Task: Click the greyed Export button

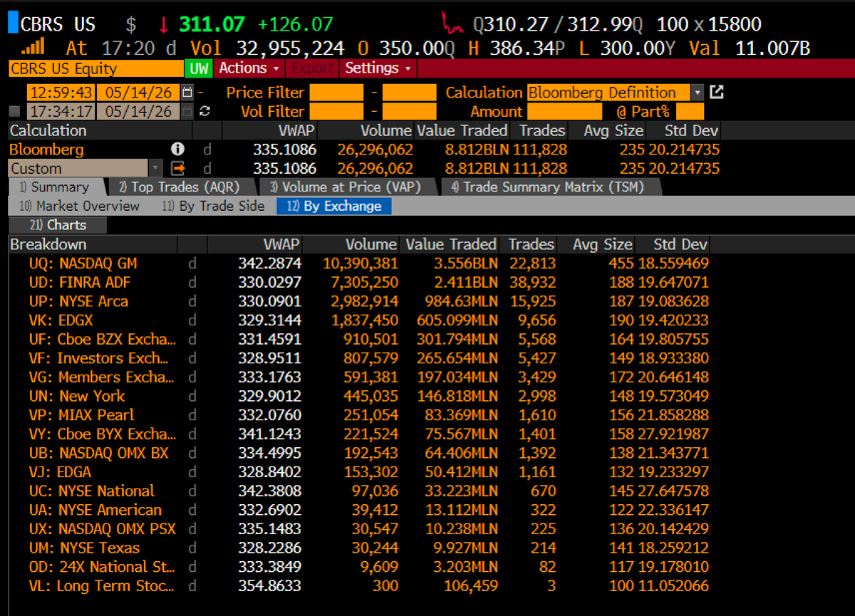Action: pos(312,68)
